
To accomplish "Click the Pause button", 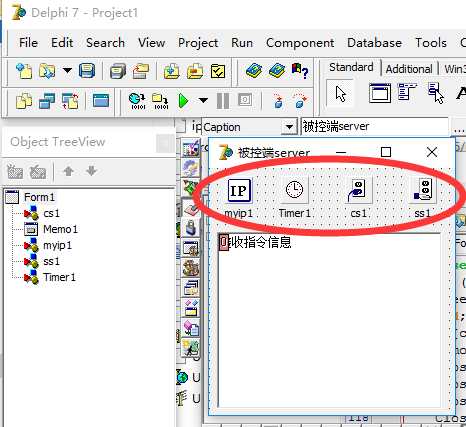I will coord(223,101).
